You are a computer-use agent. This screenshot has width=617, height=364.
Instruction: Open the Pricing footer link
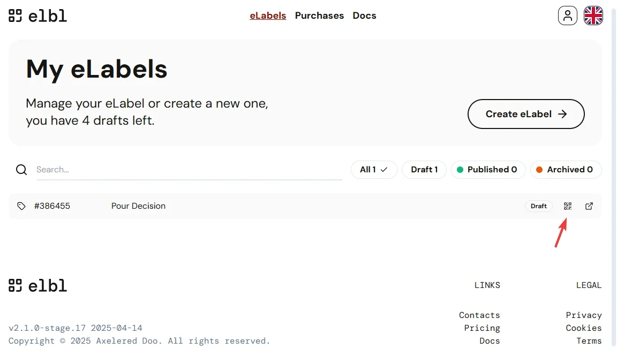click(482, 328)
